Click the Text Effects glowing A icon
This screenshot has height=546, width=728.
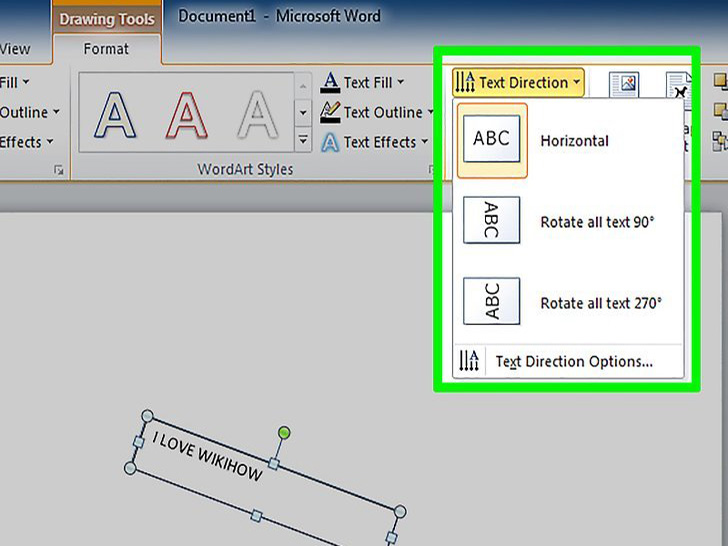pos(330,143)
